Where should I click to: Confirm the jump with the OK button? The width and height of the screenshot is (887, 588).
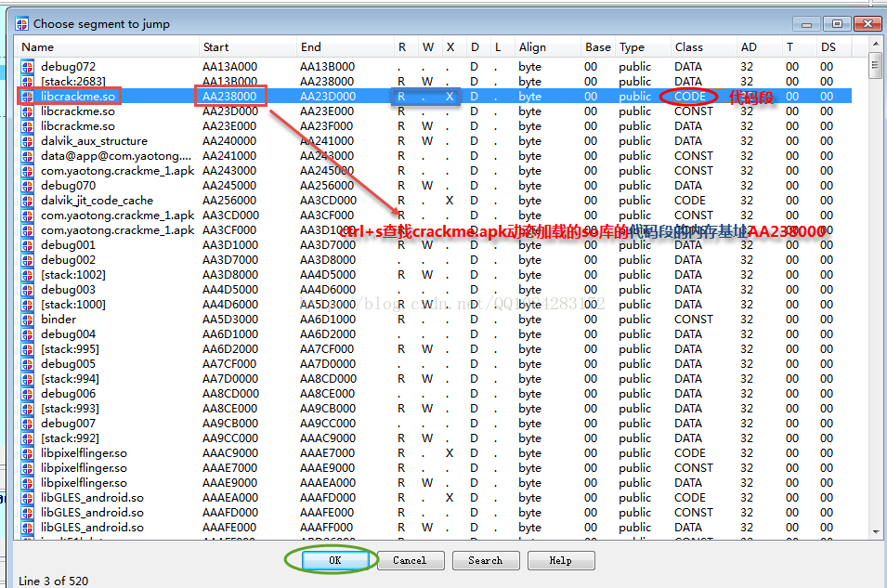coord(335,560)
